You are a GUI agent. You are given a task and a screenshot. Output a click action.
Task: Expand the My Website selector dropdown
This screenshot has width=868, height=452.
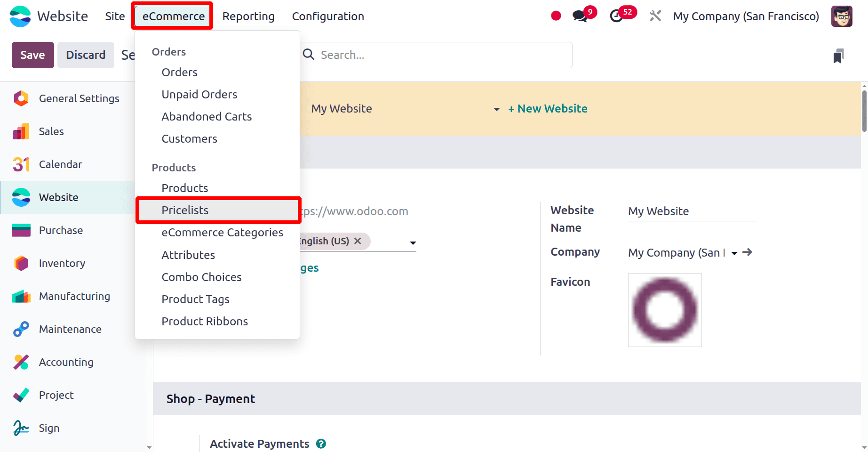[496, 109]
